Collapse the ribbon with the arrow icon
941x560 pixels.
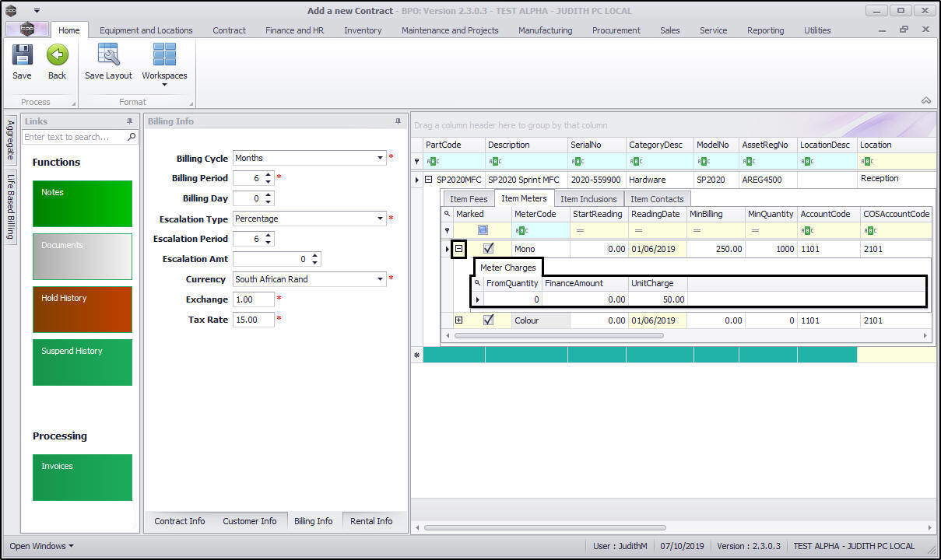click(x=926, y=100)
